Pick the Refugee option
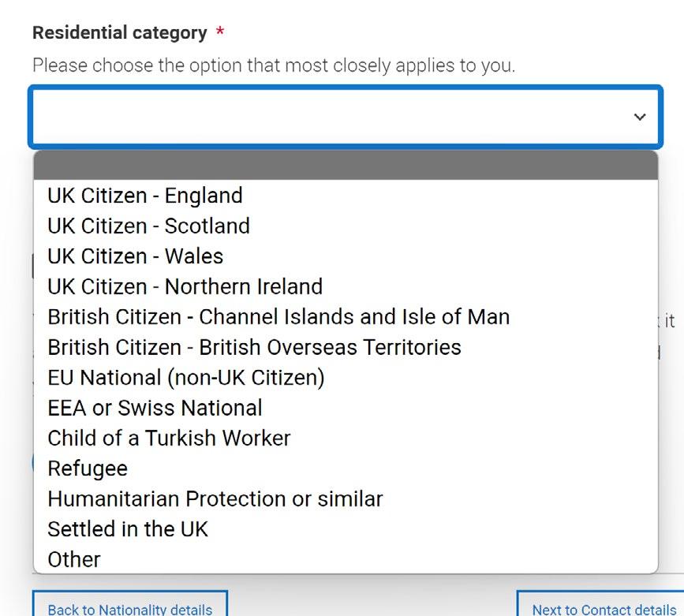Screen dimensions: 684x616 pos(88,469)
